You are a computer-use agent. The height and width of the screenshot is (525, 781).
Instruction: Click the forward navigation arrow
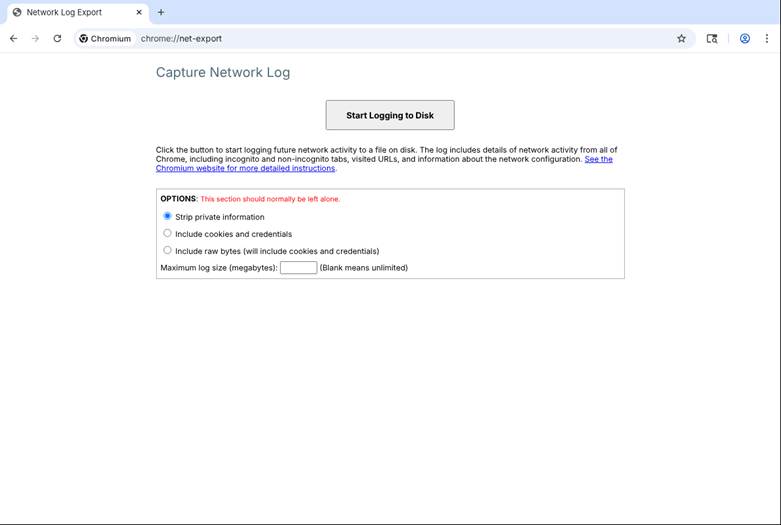pyautogui.click(x=35, y=38)
